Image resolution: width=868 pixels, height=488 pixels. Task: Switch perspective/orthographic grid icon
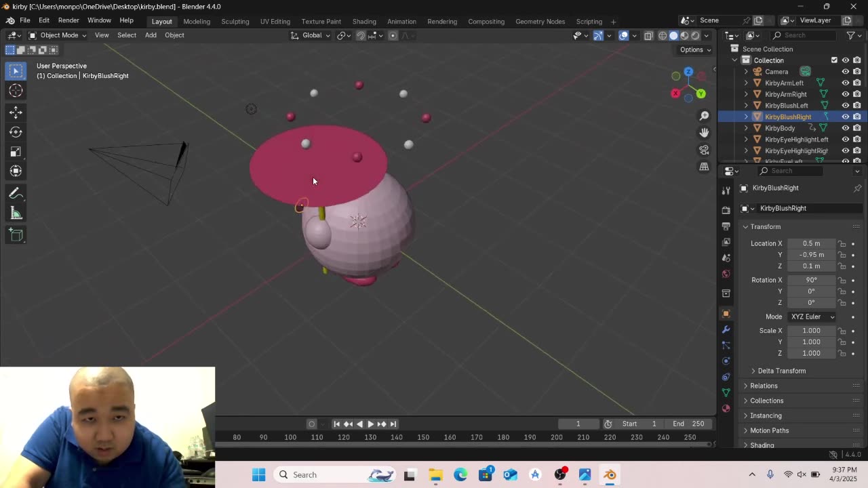[704, 167]
